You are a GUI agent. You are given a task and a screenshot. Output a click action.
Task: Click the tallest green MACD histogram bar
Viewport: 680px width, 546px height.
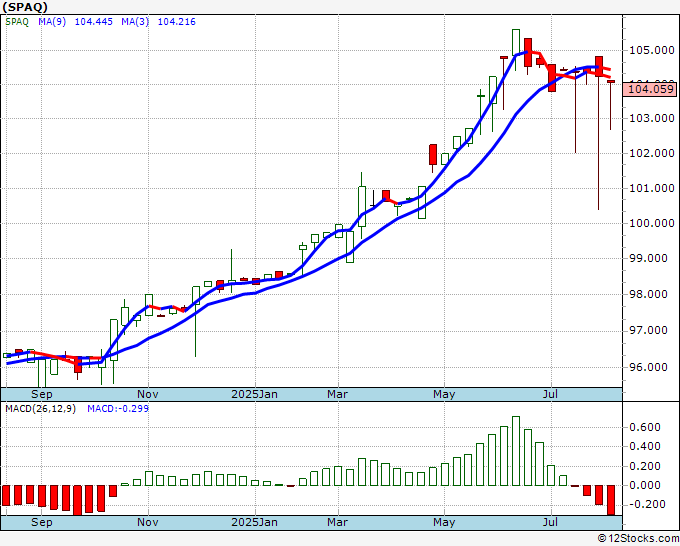[516, 451]
